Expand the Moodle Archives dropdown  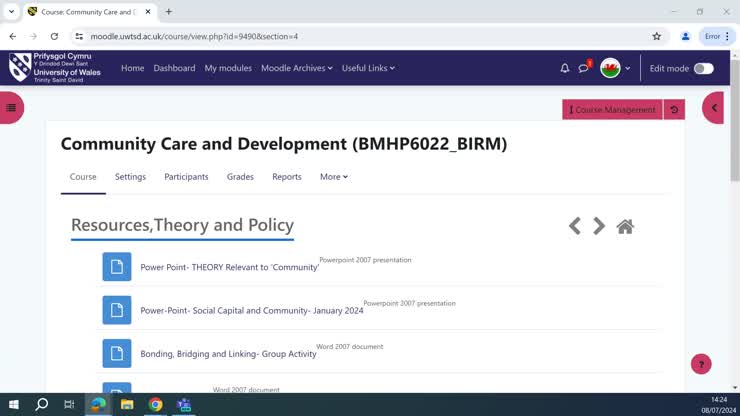coord(297,68)
